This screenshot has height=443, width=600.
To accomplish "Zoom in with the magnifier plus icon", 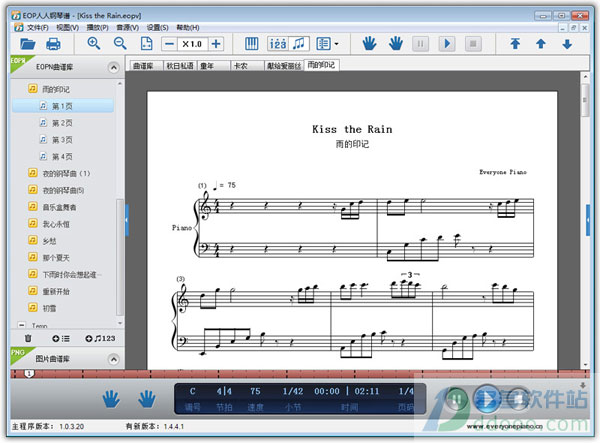I will click(x=94, y=44).
